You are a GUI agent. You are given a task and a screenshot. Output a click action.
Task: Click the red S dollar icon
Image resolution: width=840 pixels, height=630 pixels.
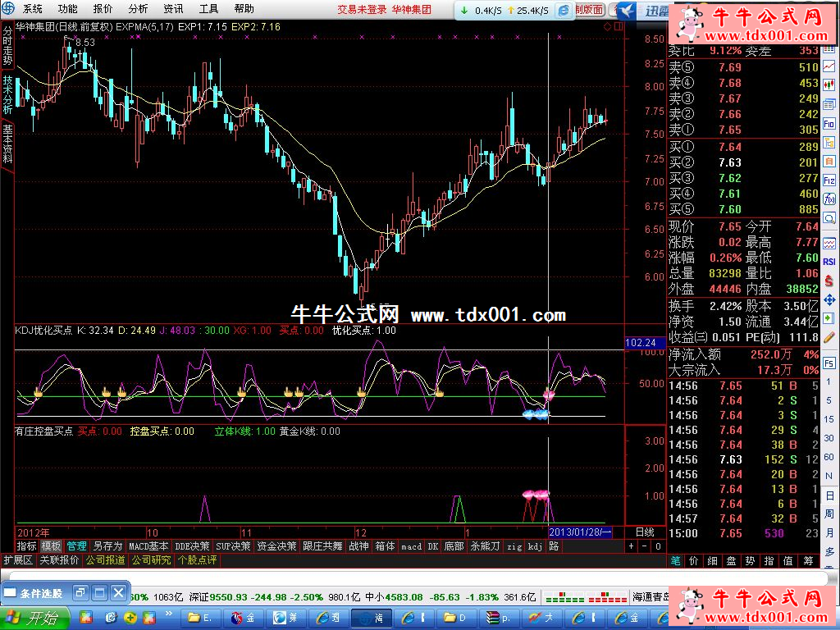coord(829,281)
